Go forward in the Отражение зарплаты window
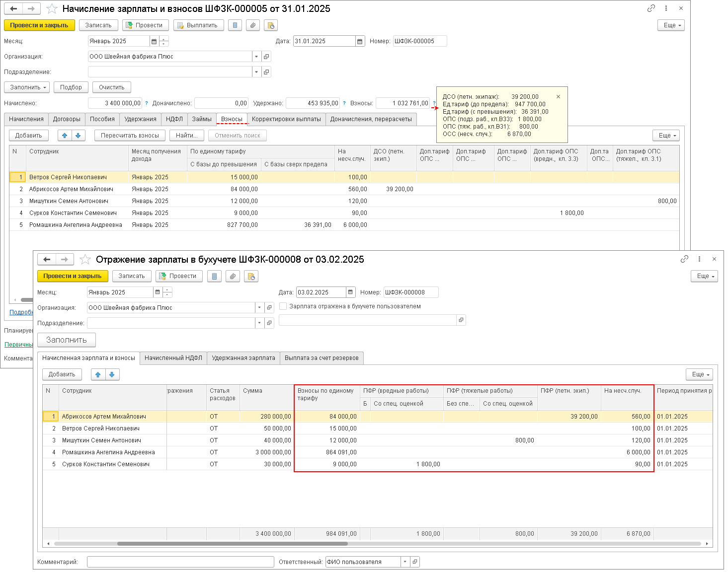728x572 pixels. [x=65, y=259]
